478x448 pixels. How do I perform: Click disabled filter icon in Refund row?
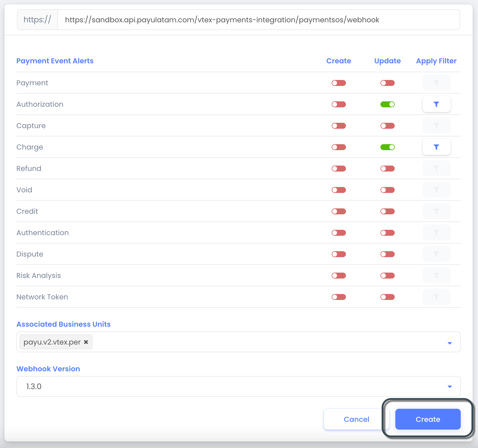point(436,169)
